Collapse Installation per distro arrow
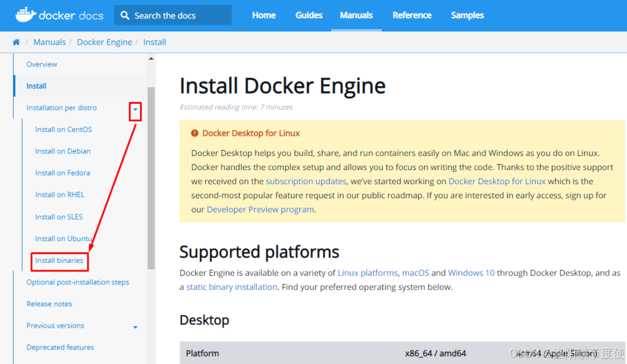The height and width of the screenshot is (364, 627). (135, 109)
